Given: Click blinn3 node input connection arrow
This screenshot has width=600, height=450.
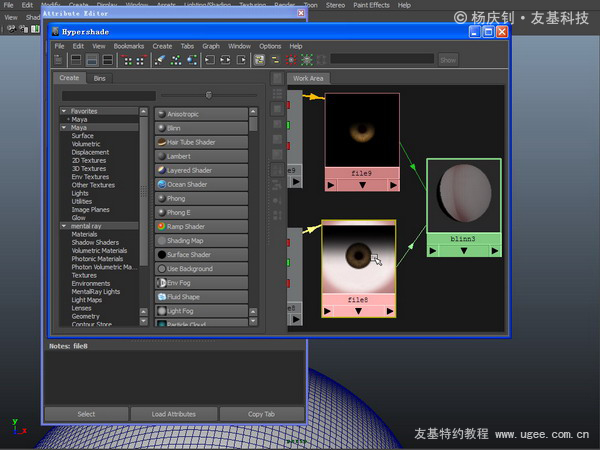Looking at the screenshot, I should 433,251.
